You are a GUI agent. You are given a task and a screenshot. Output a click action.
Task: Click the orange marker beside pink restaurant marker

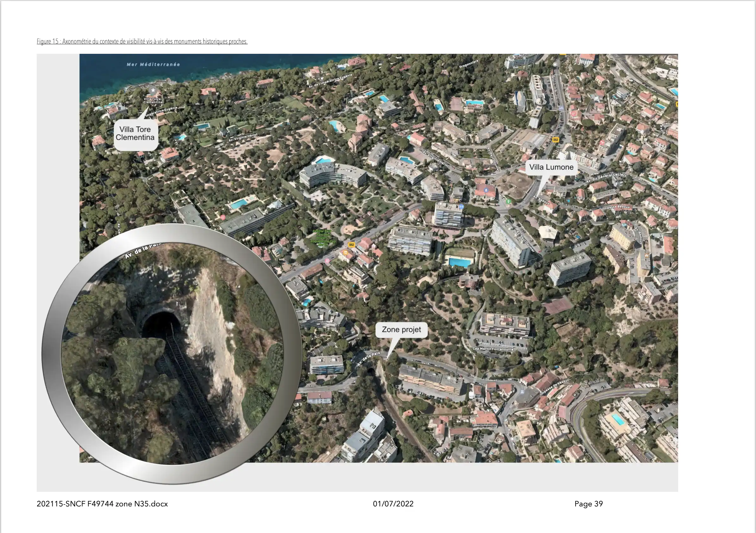point(345,253)
